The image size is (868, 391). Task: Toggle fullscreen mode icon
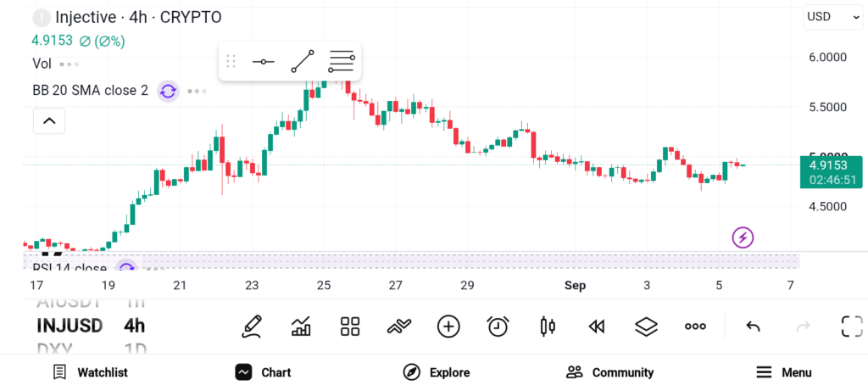pos(852,327)
